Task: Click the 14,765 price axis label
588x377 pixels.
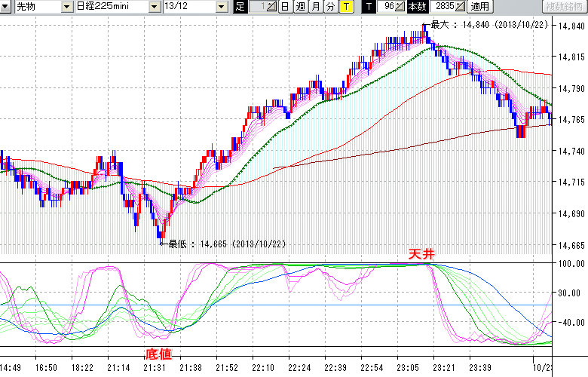Action: coord(571,120)
